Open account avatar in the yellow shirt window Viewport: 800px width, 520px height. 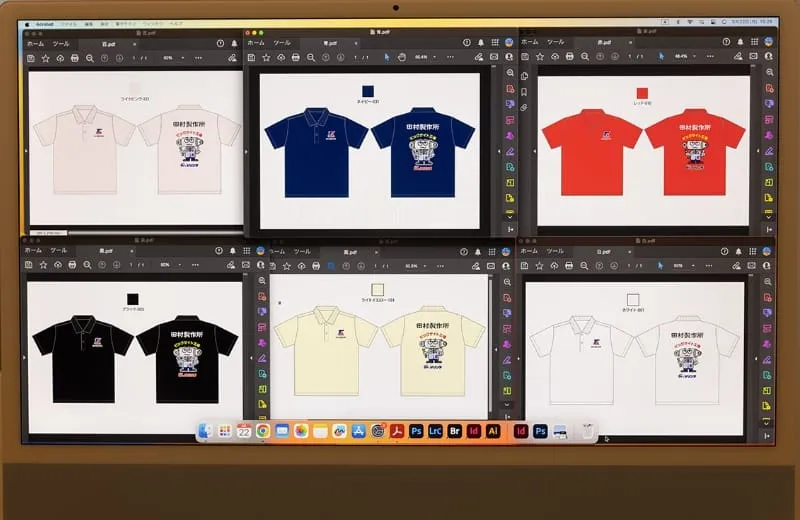click(x=506, y=252)
